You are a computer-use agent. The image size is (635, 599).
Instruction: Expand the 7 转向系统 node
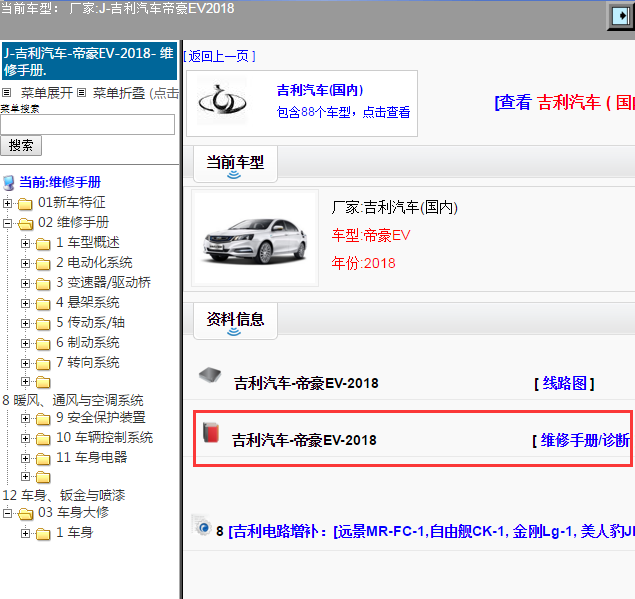click(25, 363)
